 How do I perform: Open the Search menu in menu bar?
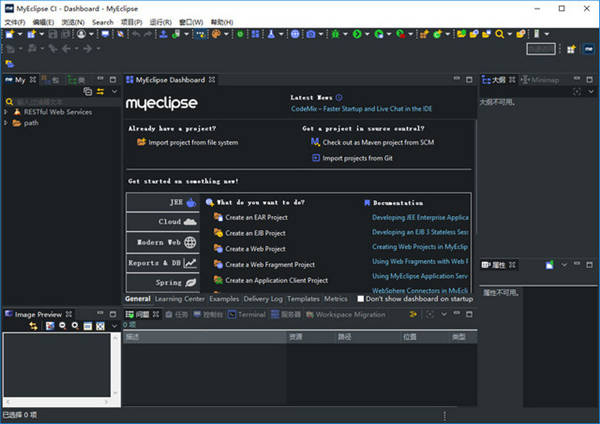click(x=102, y=21)
